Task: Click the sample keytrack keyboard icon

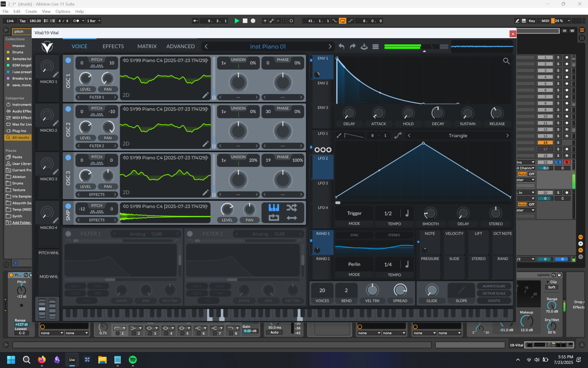Action: tap(274, 208)
